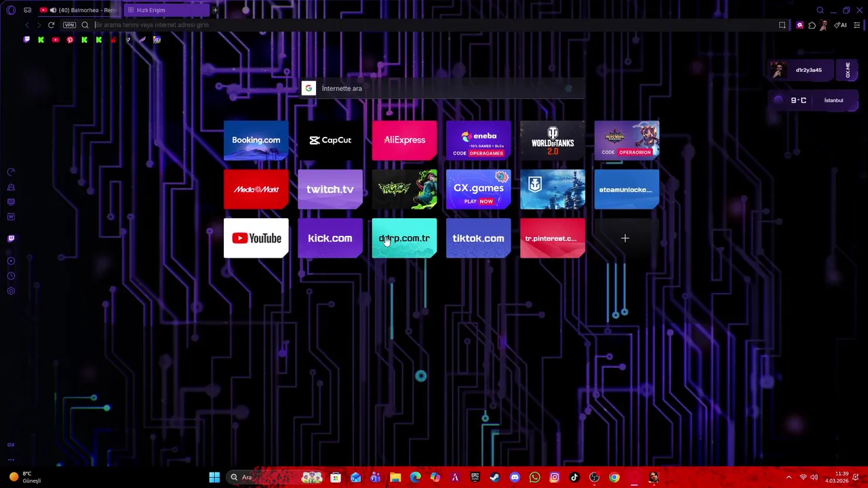The image size is (868, 488).
Task: Open the tiktok.com speed dial tile
Action: click(478, 239)
